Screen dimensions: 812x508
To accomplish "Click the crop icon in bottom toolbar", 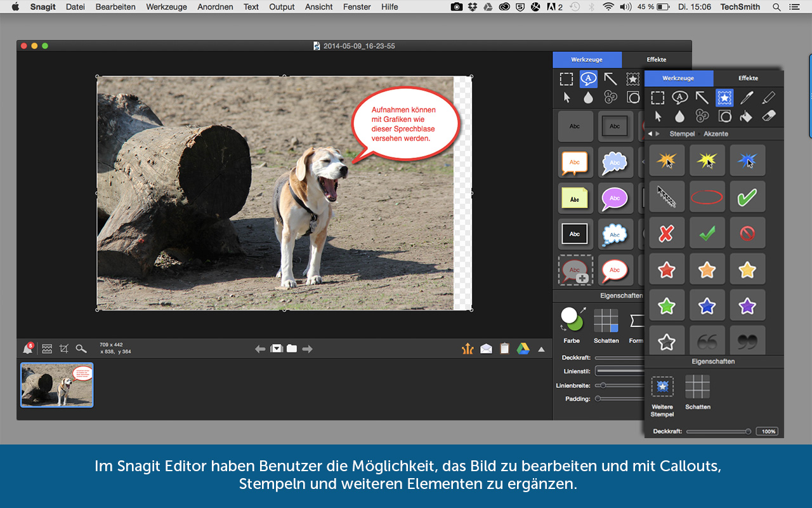I will [63, 349].
